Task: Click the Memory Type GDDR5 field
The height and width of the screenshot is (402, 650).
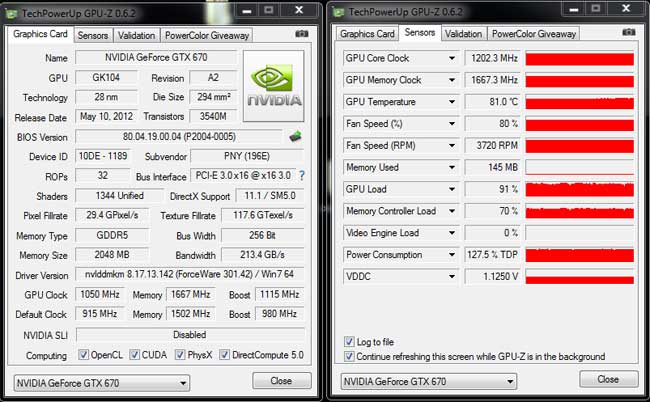Action: click(112, 235)
